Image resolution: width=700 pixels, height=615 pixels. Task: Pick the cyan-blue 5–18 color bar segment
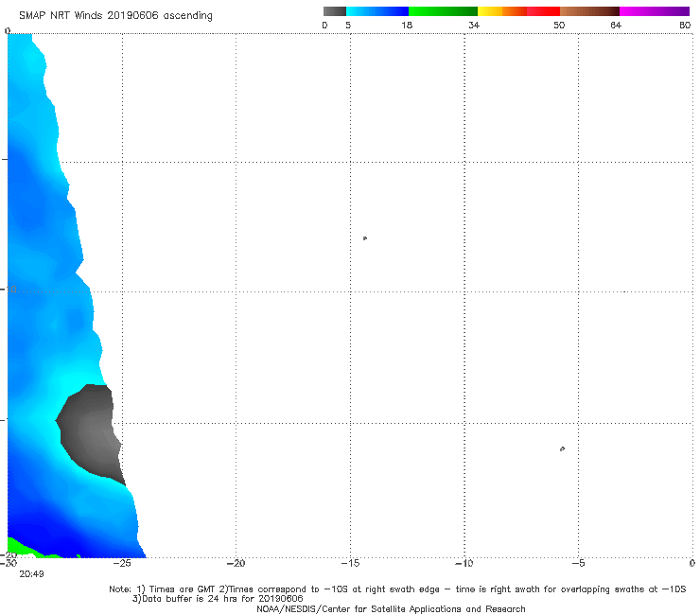tap(377, 11)
